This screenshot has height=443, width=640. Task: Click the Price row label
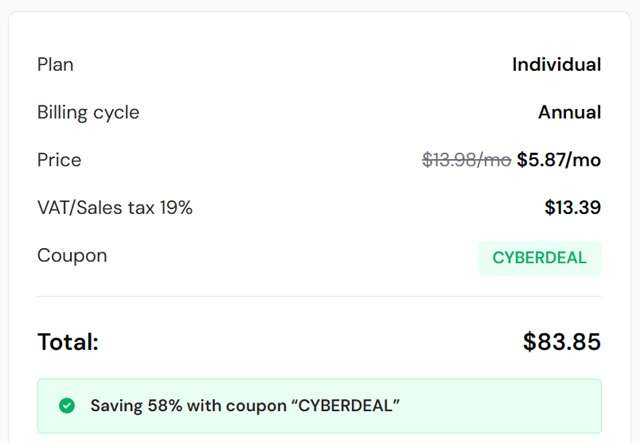[59, 160]
